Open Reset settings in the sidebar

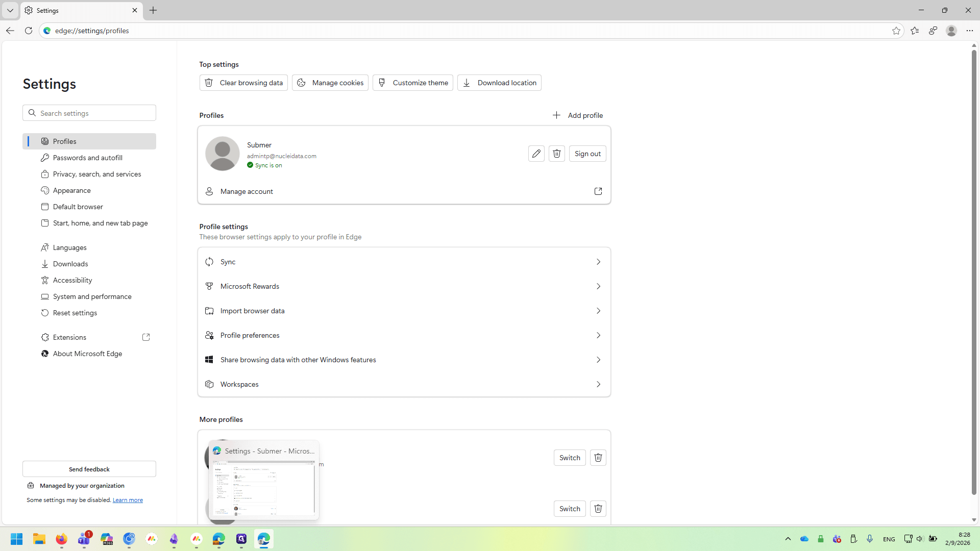click(89, 313)
